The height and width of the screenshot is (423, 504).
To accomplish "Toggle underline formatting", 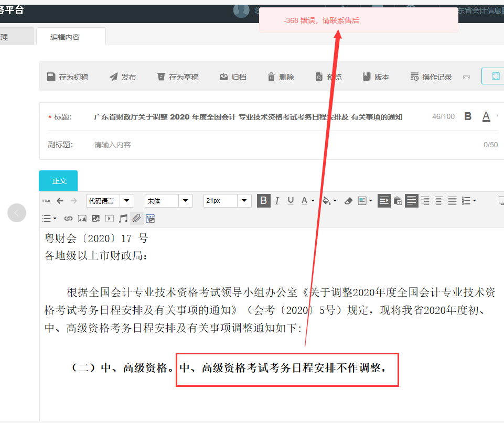I will click(291, 201).
